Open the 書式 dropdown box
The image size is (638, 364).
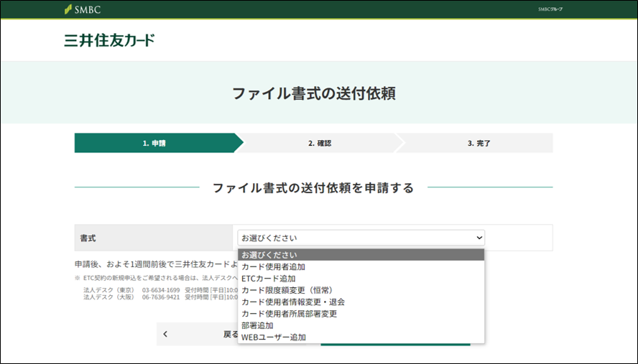pos(361,238)
